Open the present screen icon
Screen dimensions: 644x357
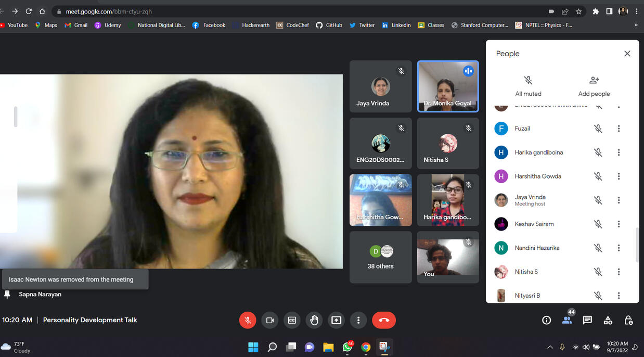(x=337, y=320)
